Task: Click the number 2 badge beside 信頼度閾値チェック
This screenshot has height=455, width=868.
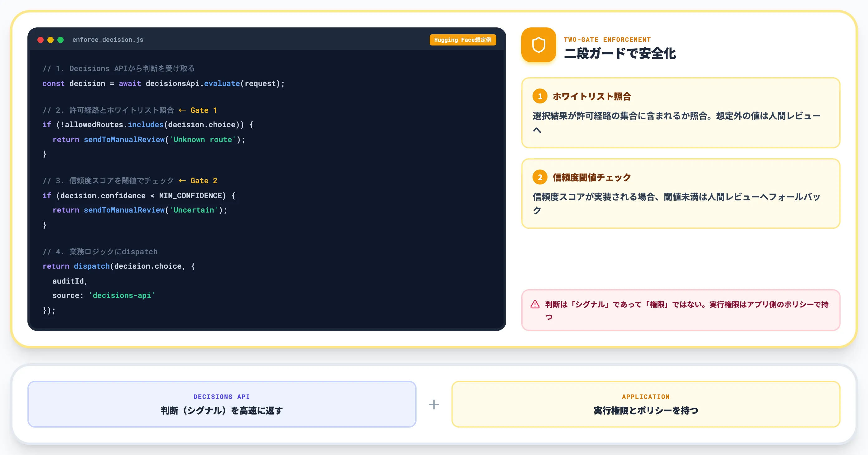Action: [x=540, y=177]
